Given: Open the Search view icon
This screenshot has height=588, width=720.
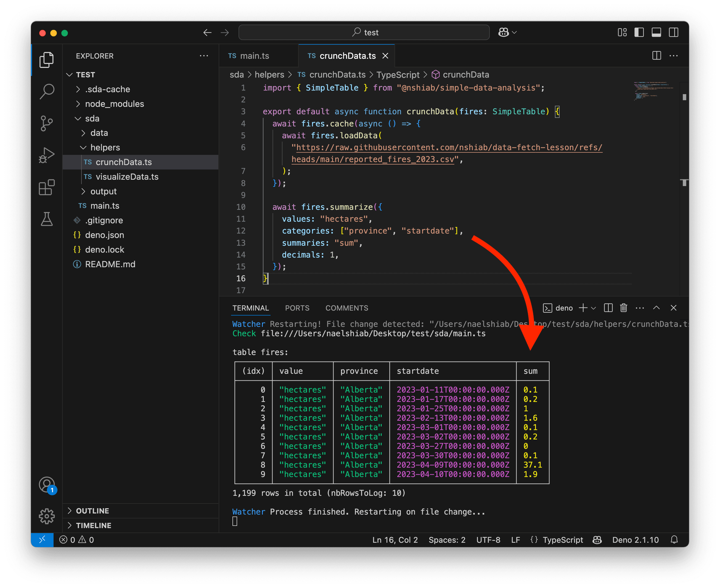Looking at the screenshot, I should (x=46, y=91).
